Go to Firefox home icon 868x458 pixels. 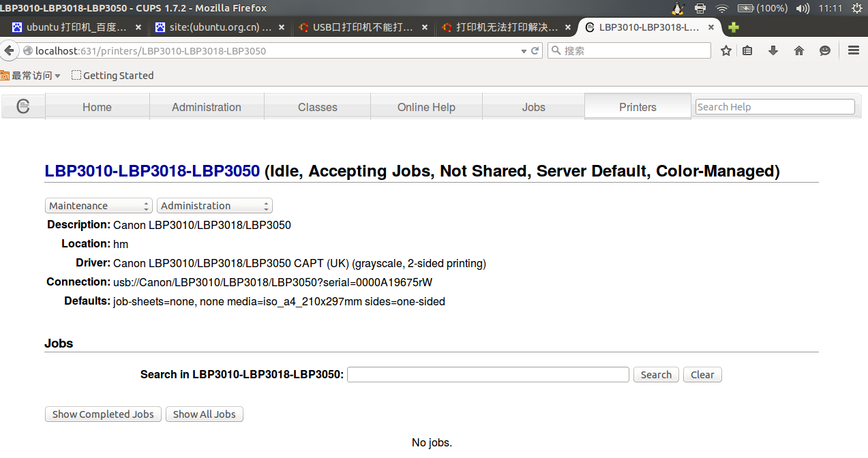pyautogui.click(x=799, y=50)
